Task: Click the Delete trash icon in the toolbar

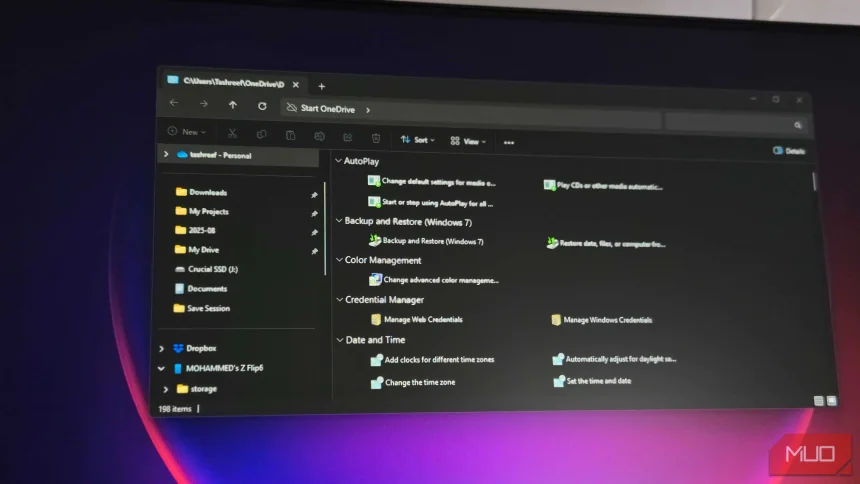Action: pyautogui.click(x=376, y=138)
